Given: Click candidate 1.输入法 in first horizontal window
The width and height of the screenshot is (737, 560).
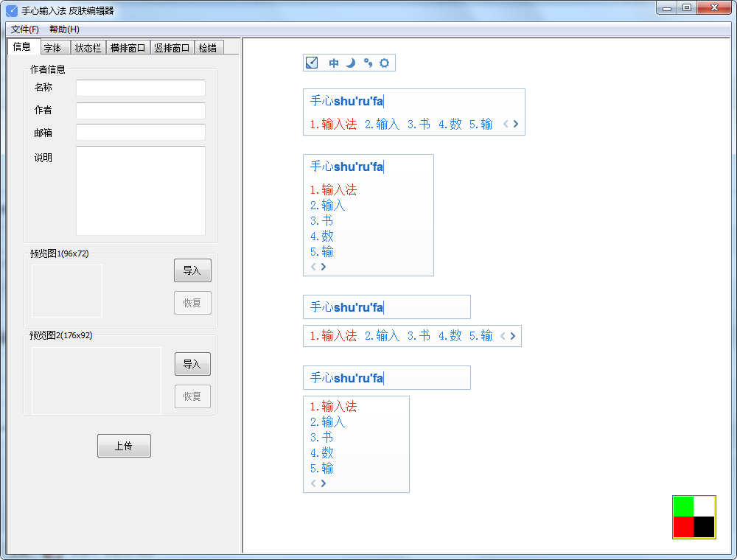Looking at the screenshot, I should pyautogui.click(x=333, y=124).
